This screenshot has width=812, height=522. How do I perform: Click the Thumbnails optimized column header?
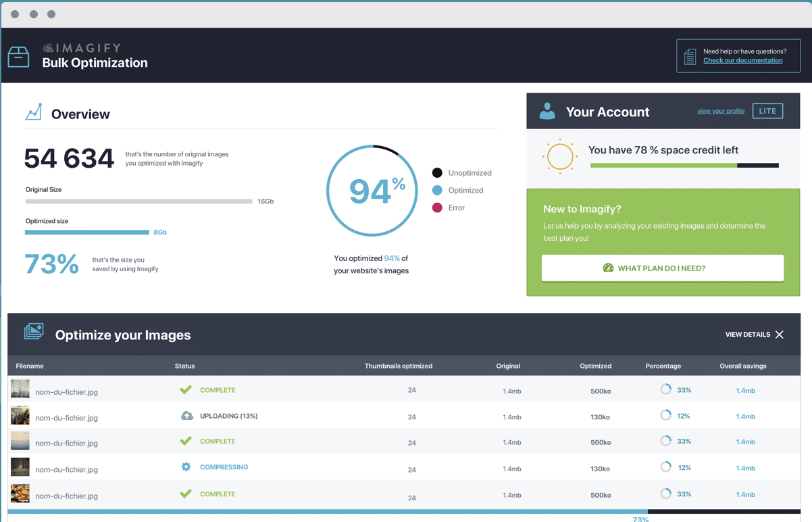[399, 366]
